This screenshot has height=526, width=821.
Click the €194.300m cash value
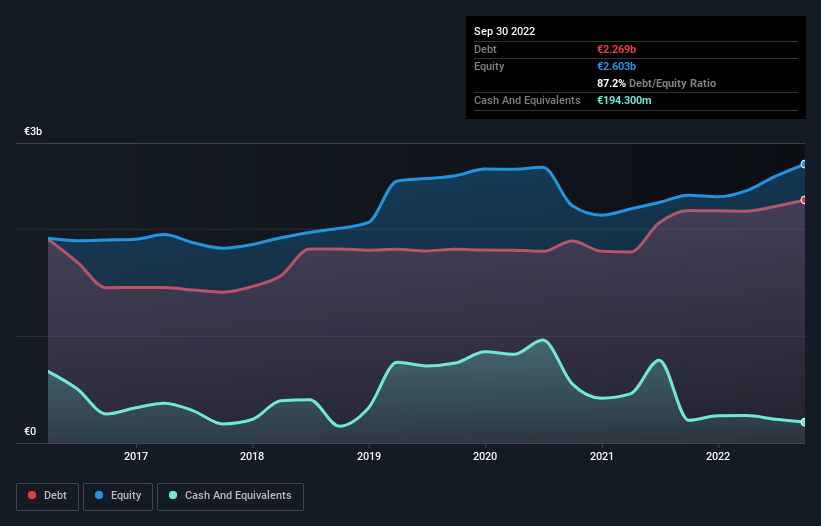click(624, 100)
